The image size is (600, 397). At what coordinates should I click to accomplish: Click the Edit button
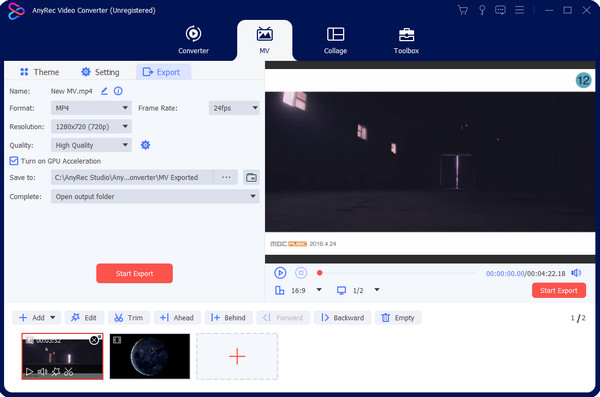(x=84, y=318)
